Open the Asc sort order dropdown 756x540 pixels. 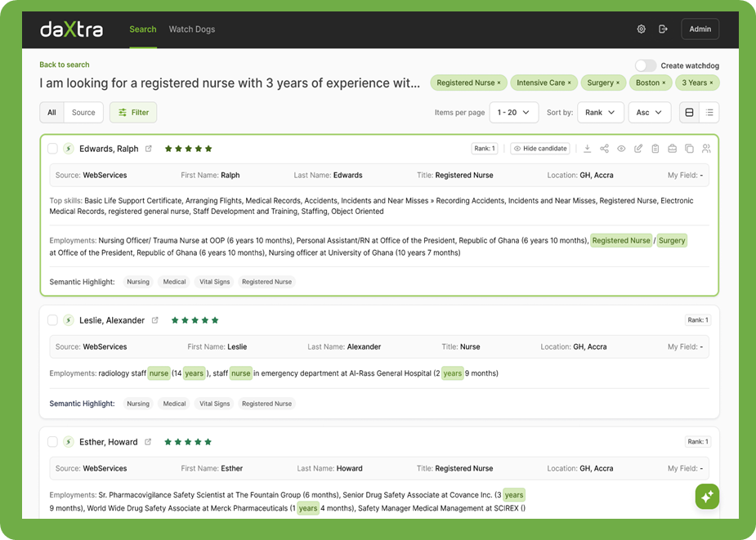(651, 113)
